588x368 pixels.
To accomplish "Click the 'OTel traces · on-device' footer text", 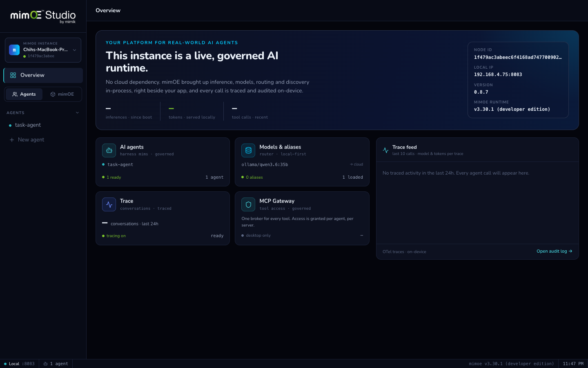I will pos(404,252).
